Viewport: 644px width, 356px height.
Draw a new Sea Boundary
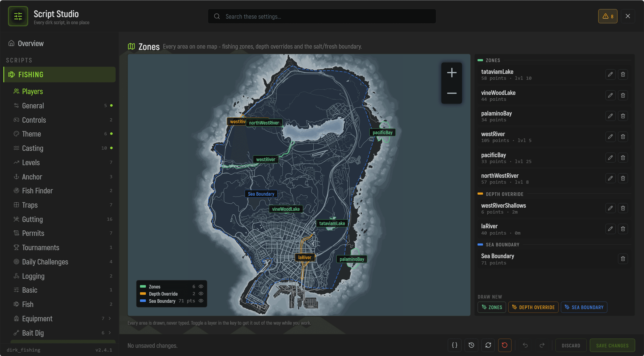[584, 307]
